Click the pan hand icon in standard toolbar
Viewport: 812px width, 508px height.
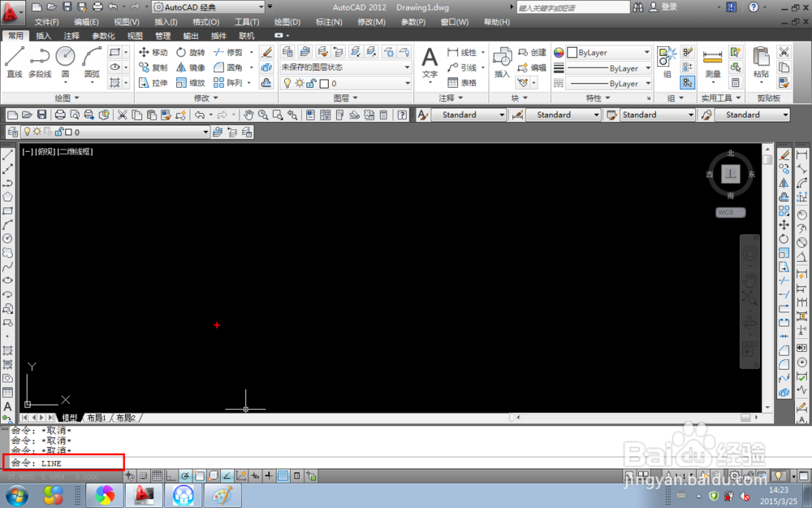pos(248,115)
